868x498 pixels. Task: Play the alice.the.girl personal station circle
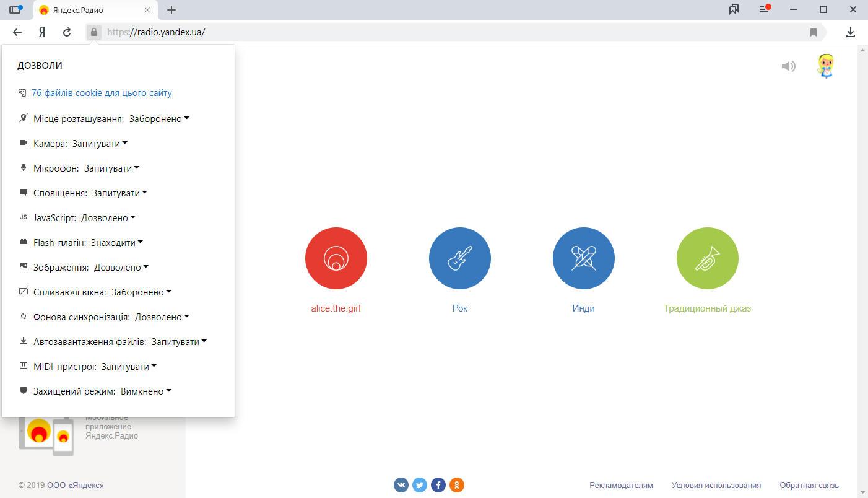click(336, 258)
